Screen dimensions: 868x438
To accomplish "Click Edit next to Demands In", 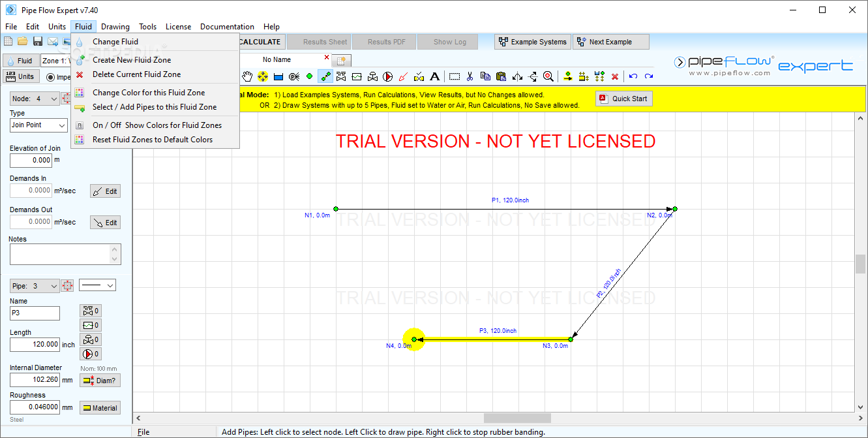I will pyautogui.click(x=105, y=191).
